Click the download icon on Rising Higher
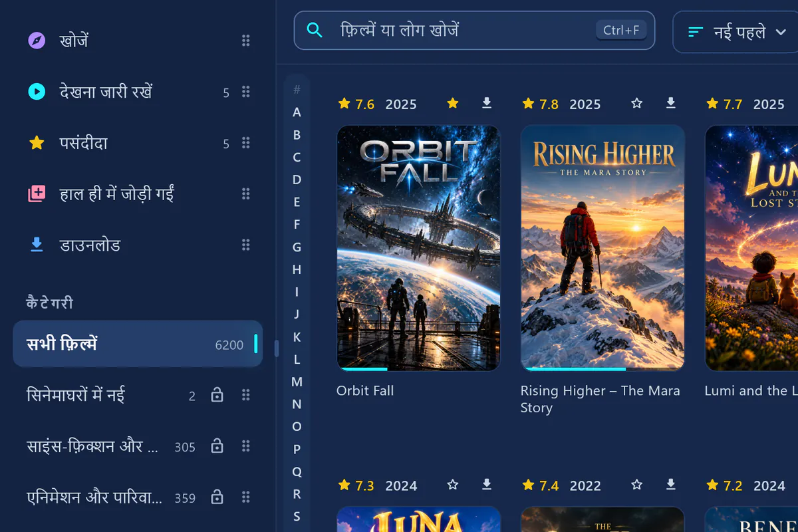This screenshot has height=532, width=798. (671, 103)
